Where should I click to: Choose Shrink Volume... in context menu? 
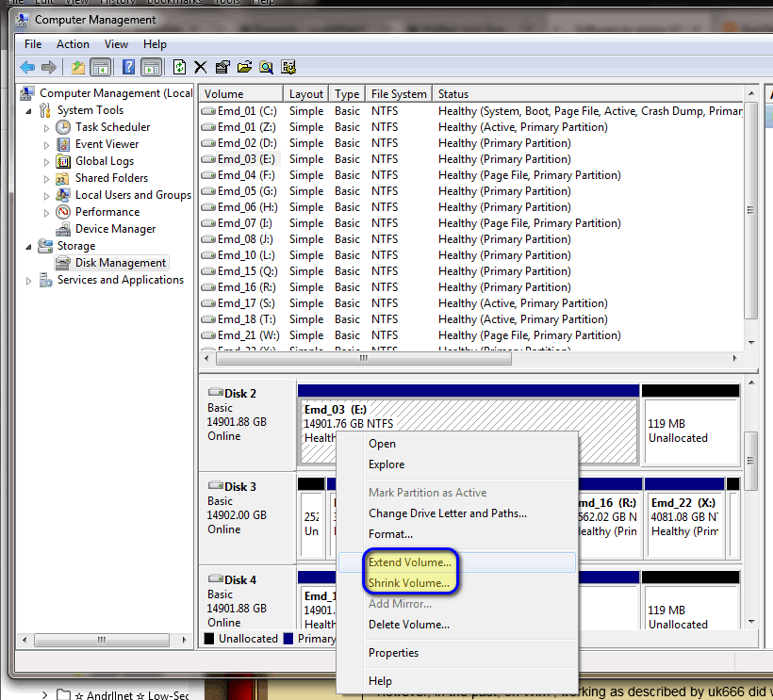coord(457,583)
